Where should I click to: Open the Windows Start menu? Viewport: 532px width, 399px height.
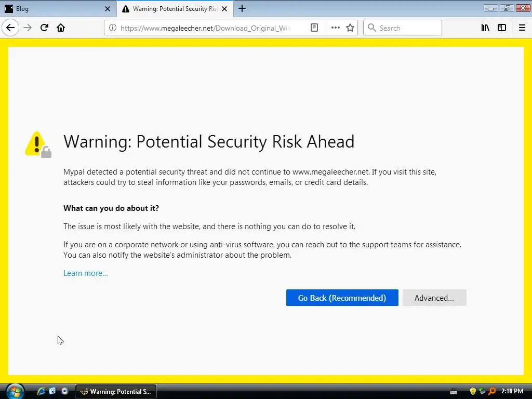click(15, 391)
